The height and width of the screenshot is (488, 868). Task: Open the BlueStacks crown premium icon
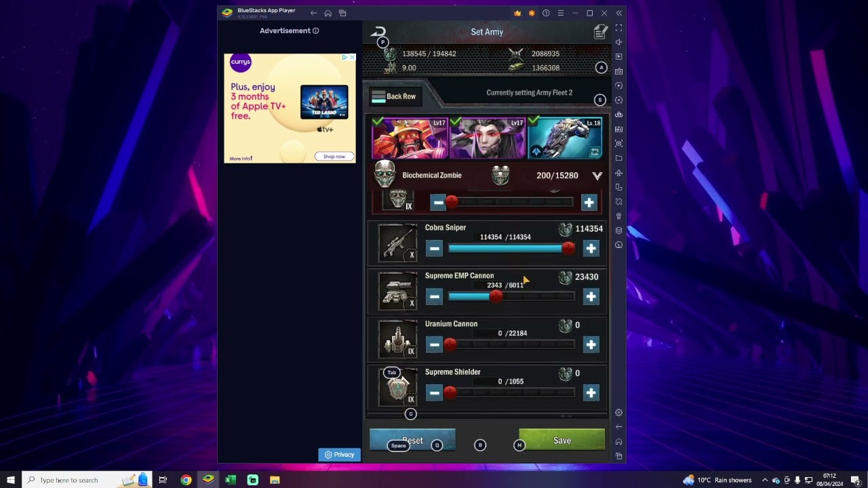tap(517, 13)
